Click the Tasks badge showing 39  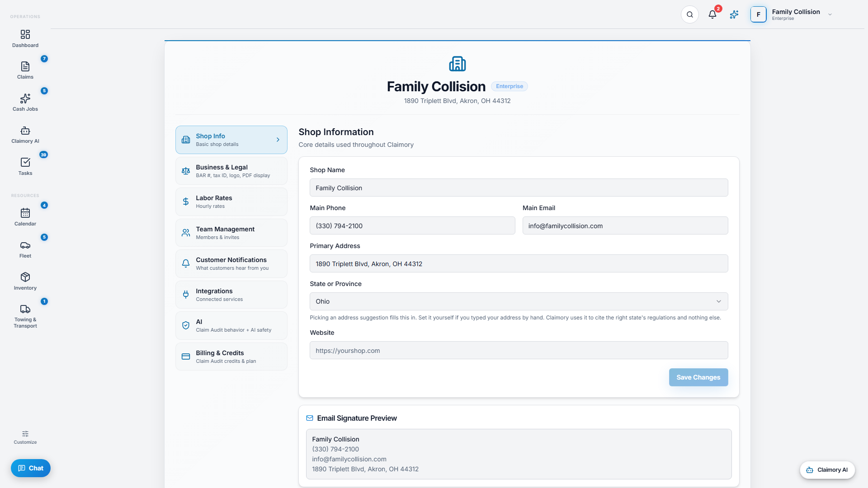click(43, 155)
